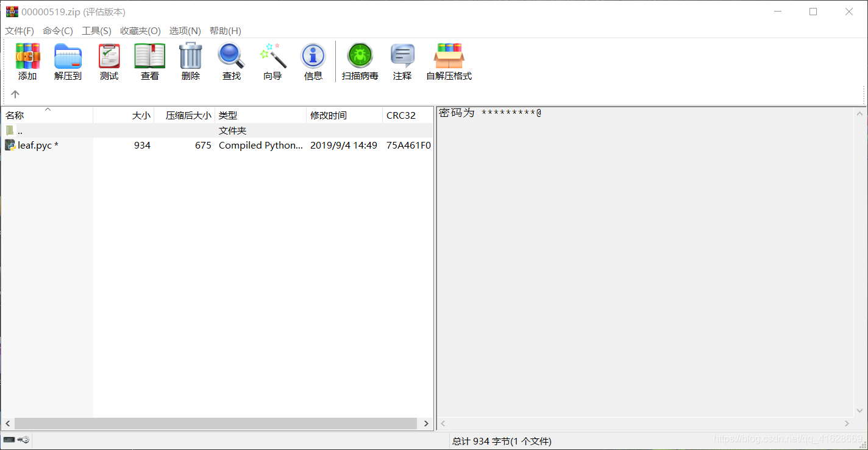Minimize the WinRAR window
Screen dimensions: 868x450
777,12
